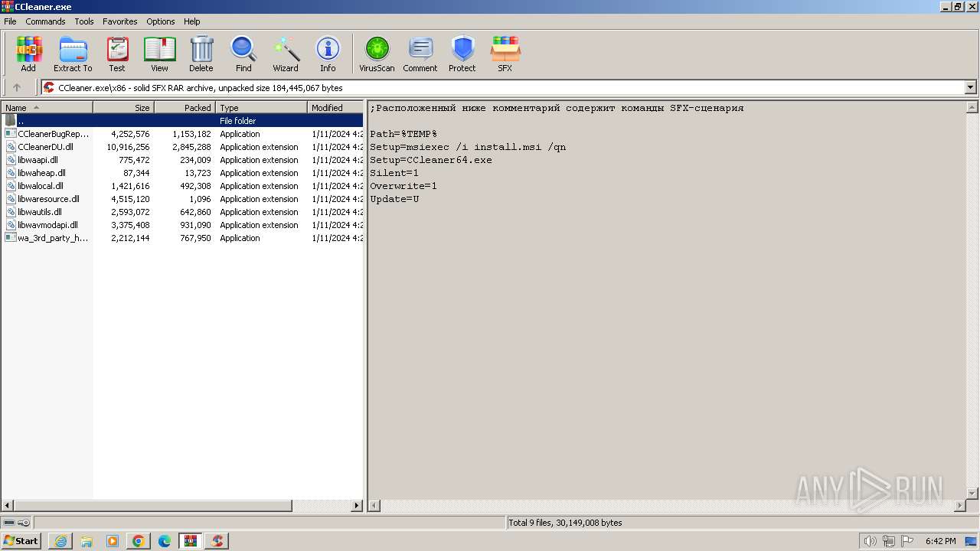
Task: Open the Windows Start menu
Action: pyautogui.click(x=21, y=541)
